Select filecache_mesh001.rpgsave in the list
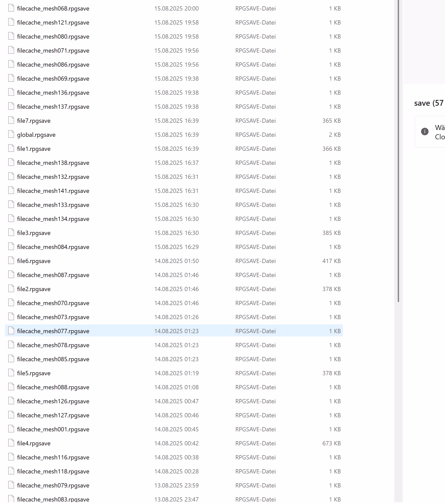Image resolution: width=445 pixels, height=504 pixels. tap(53, 429)
